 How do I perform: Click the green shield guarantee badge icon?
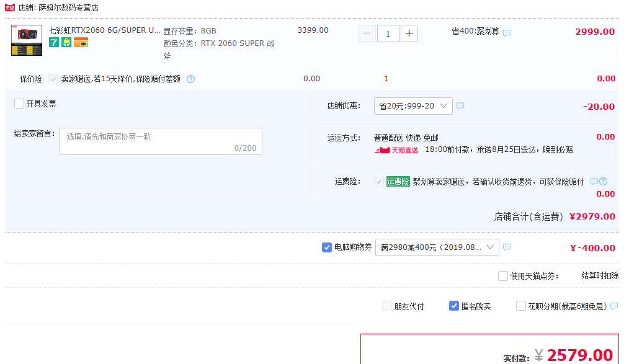pos(66,42)
